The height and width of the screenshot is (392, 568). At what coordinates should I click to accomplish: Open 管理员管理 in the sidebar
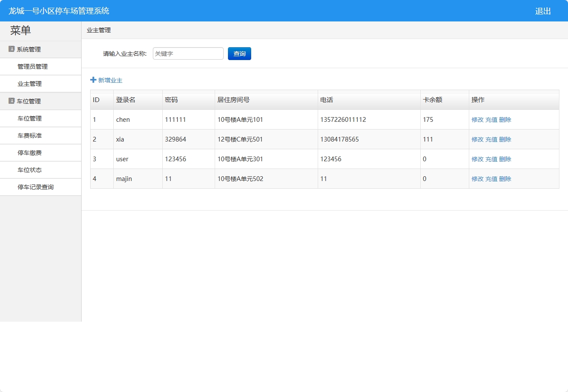click(33, 67)
